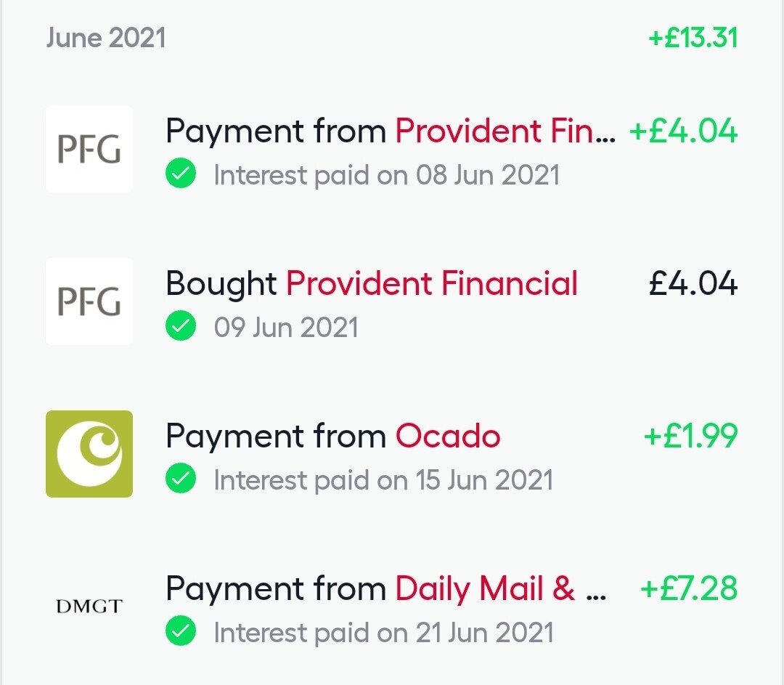The width and height of the screenshot is (784, 685).
Task: Tap green check icon beside 15 Jun 2021
Action: coord(181,479)
